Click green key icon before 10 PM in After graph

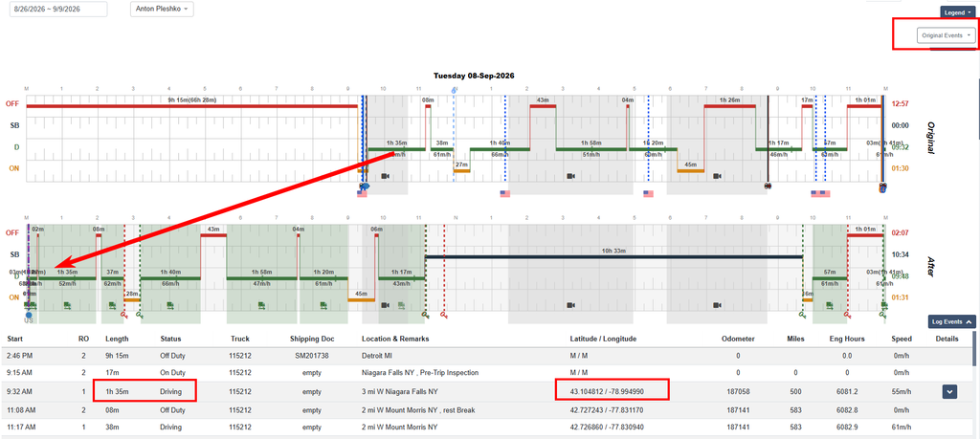[x=803, y=316]
